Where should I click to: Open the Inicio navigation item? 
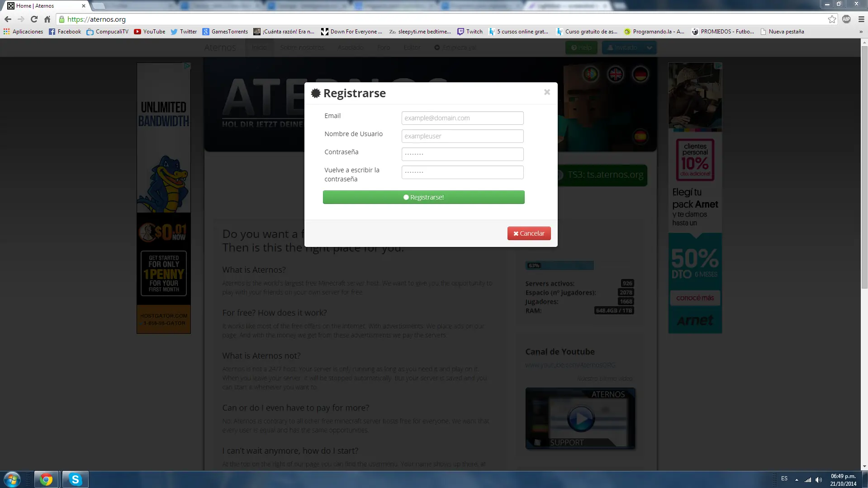(x=259, y=47)
